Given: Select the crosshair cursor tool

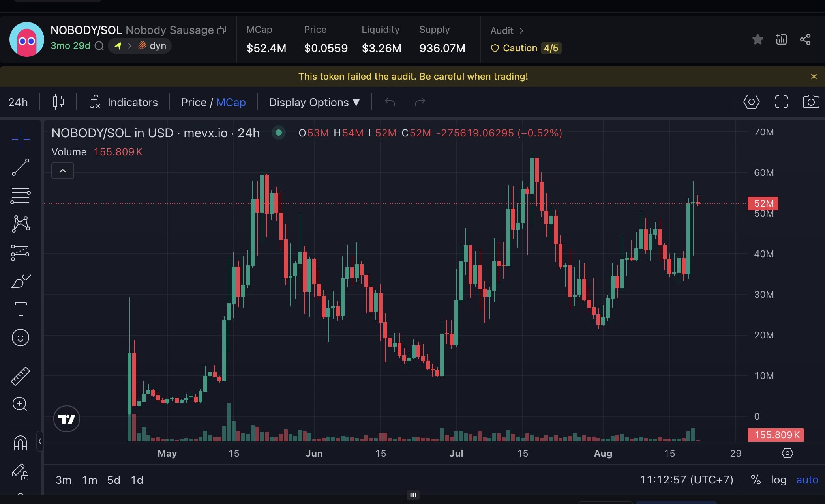Looking at the screenshot, I should [x=21, y=139].
